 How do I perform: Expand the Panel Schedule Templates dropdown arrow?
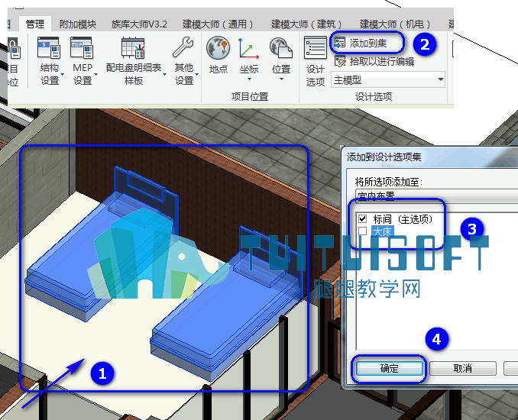pos(164,74)
